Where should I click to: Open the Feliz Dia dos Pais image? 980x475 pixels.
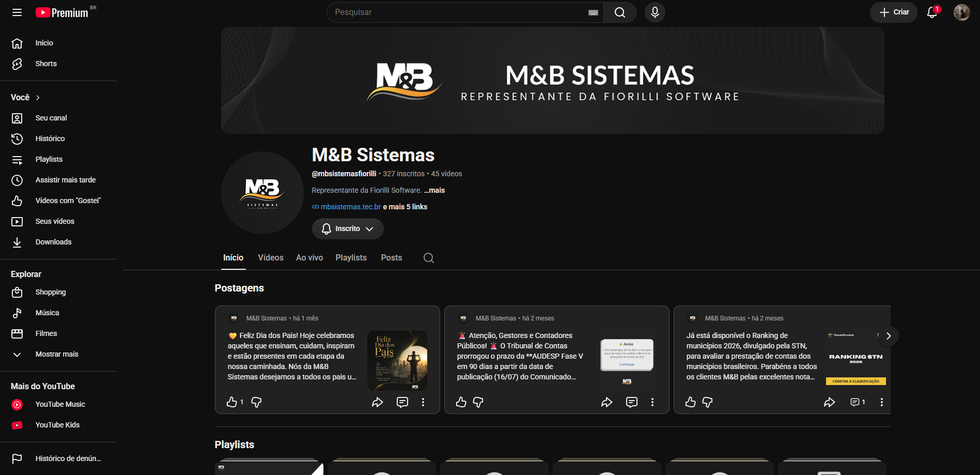[x=397, y=361]
